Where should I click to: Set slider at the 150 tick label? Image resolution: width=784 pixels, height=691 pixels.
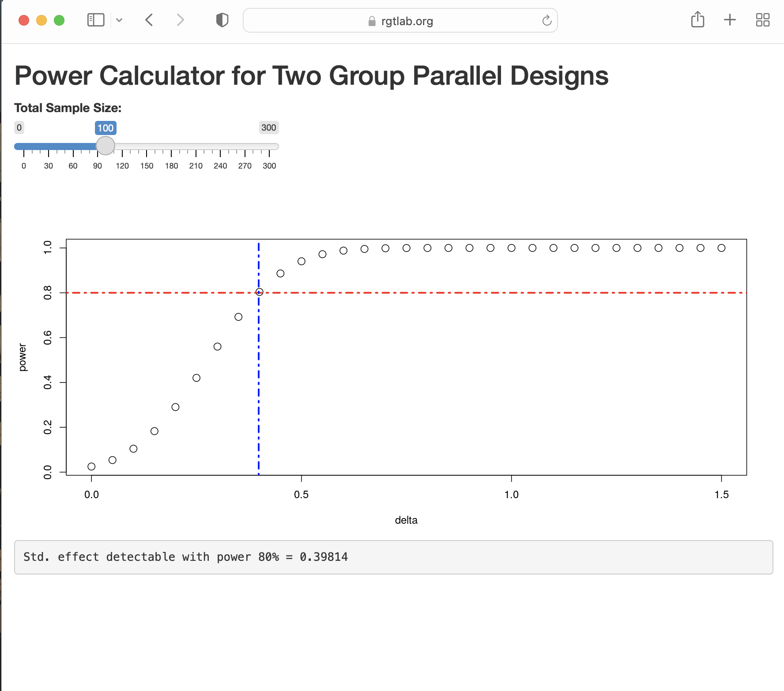tap(147, 166)
